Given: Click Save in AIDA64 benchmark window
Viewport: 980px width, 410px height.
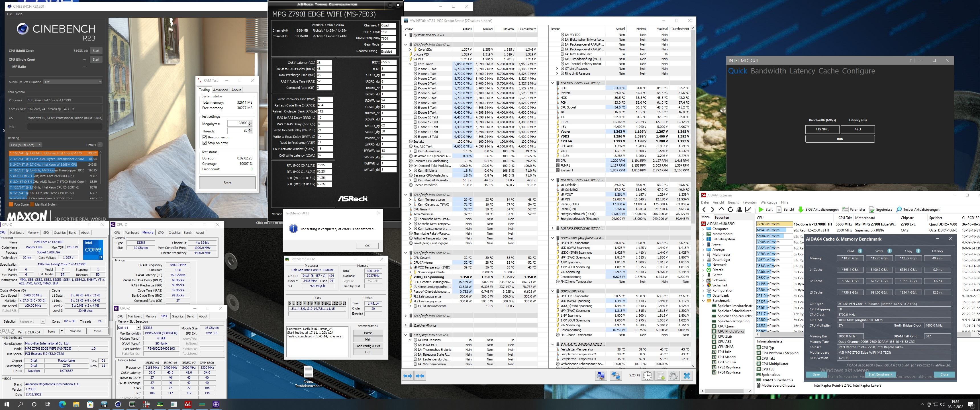Looking at the screenshot, I should (816, 374).
